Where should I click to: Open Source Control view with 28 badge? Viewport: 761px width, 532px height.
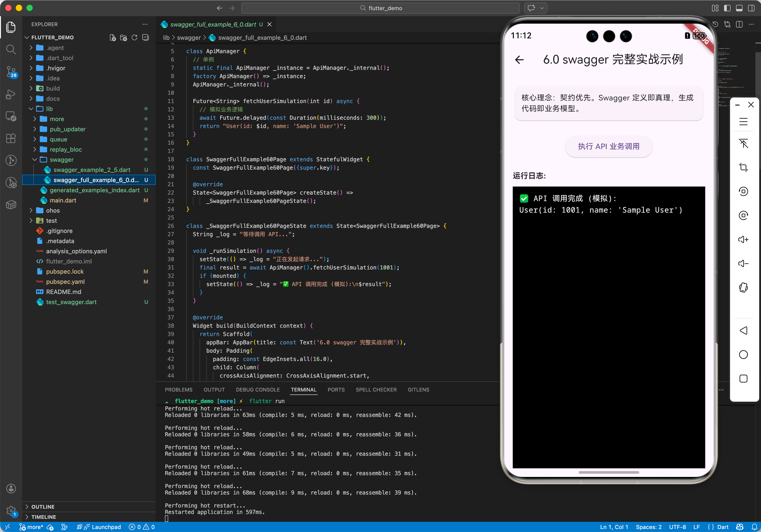click(11, 72)
